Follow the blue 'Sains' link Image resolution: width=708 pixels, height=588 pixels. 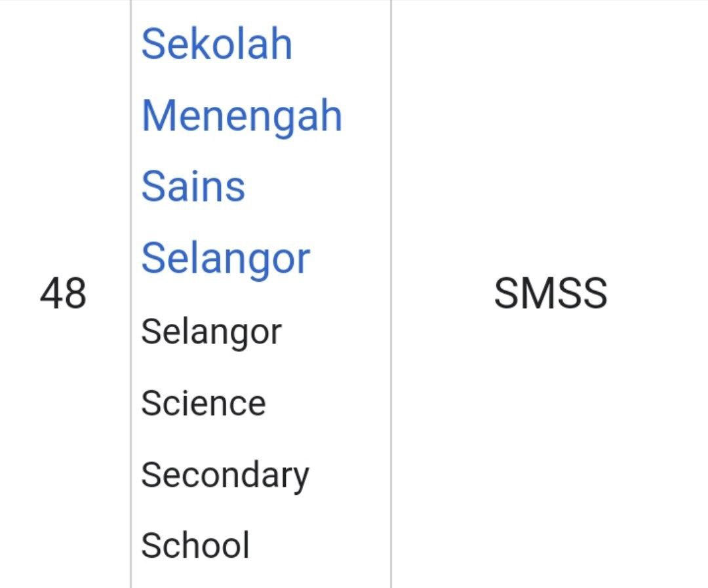(x=193, y=187)
